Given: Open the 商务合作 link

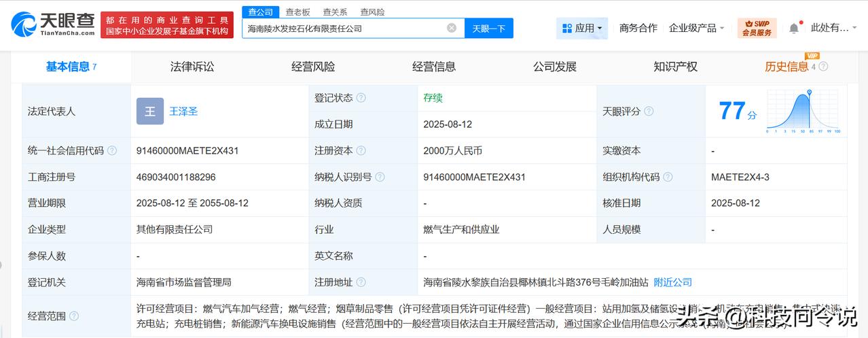Looking at the screenshot, I should point(638,28).
